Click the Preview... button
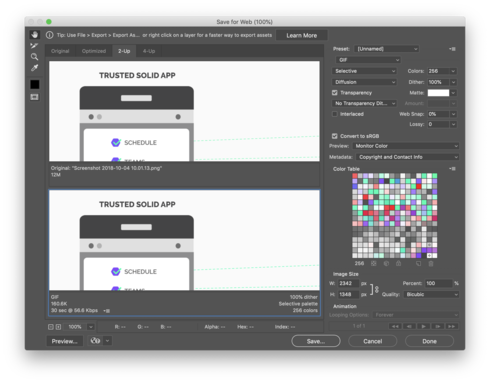Viewport: 490px width, 383px height. pos(65,341)
